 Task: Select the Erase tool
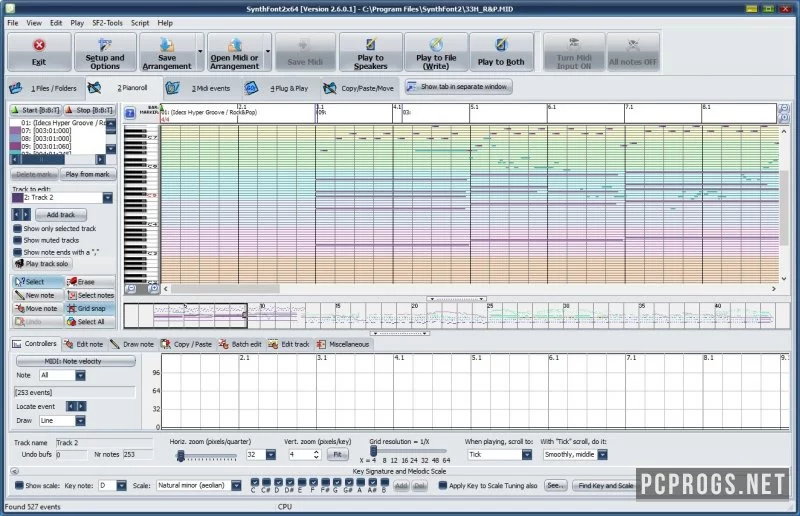coord(90,282)
